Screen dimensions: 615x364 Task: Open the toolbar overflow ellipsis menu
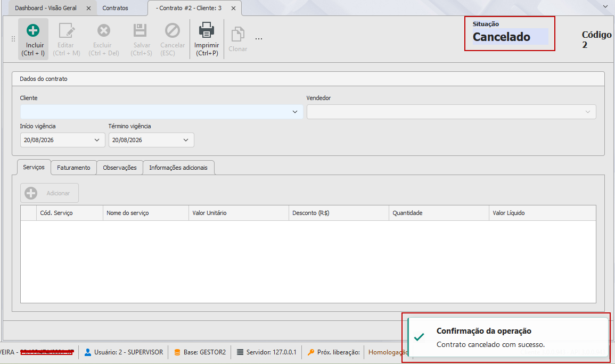tap(258, 39)
